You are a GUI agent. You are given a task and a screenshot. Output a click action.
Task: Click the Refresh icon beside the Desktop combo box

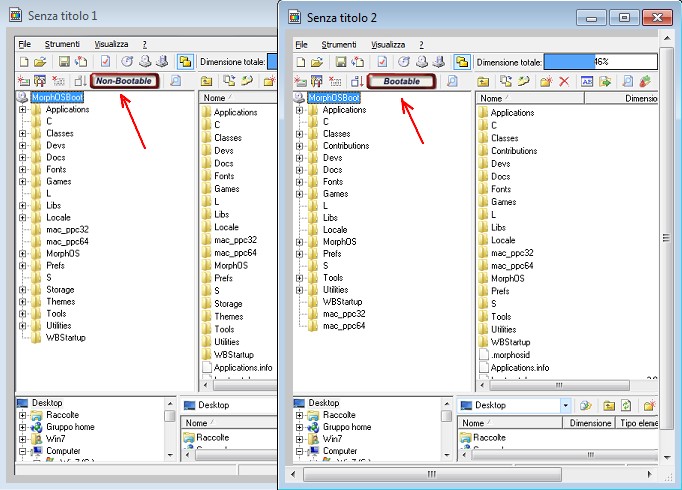627,406
